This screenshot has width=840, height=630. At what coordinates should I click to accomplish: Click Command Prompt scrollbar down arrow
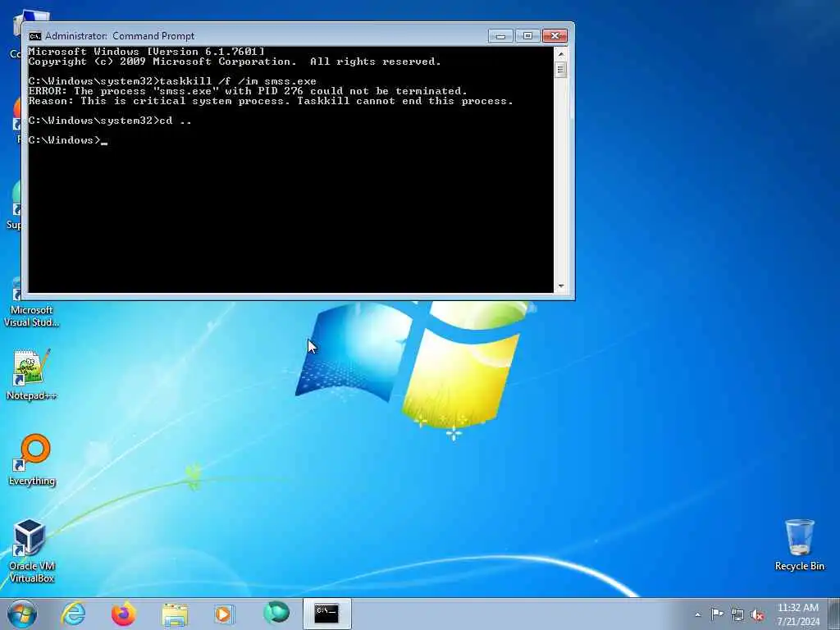pos(561,286)
